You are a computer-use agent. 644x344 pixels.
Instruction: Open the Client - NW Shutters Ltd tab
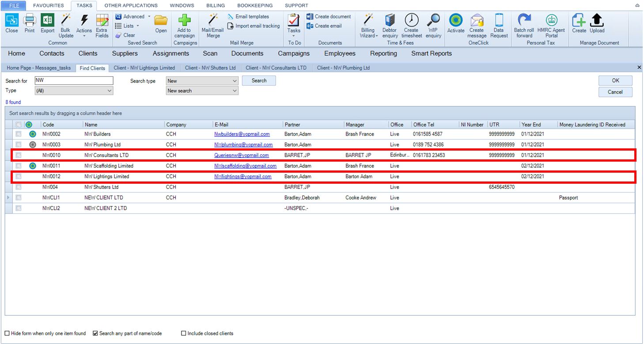[x=210, y=68]
